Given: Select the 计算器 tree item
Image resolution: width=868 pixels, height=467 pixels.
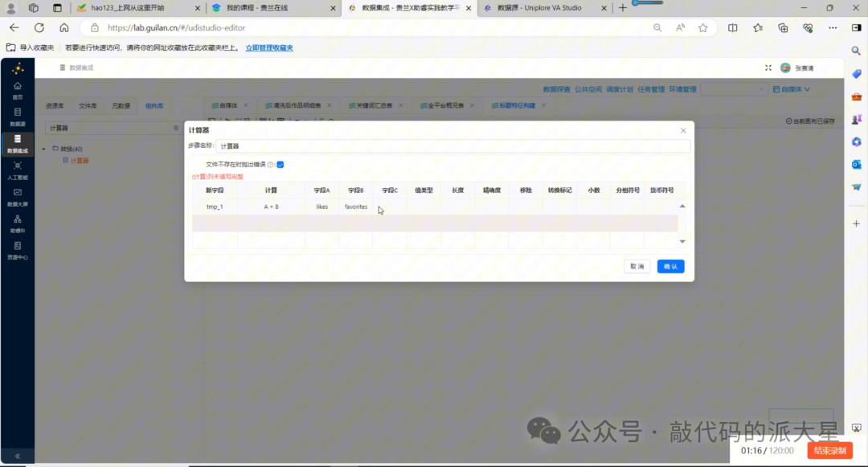Looking at the screenshot, I should [79, 161].
